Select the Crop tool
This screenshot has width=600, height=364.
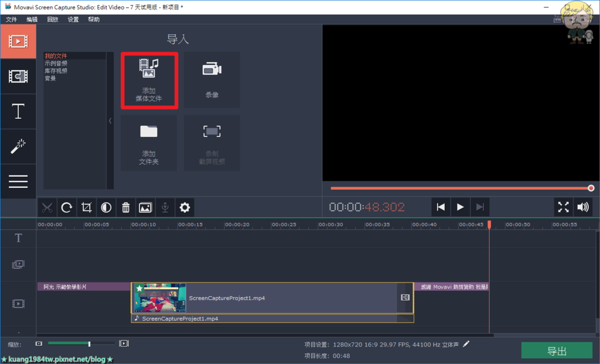click(x=87, y=208)
